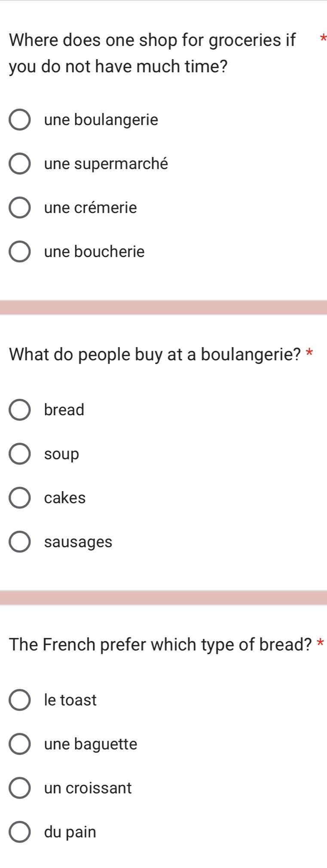Click the 'une supermarché' answer label text

(106, 164)
